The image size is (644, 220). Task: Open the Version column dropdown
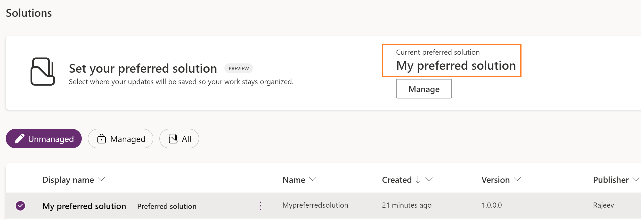coord(517,179)
